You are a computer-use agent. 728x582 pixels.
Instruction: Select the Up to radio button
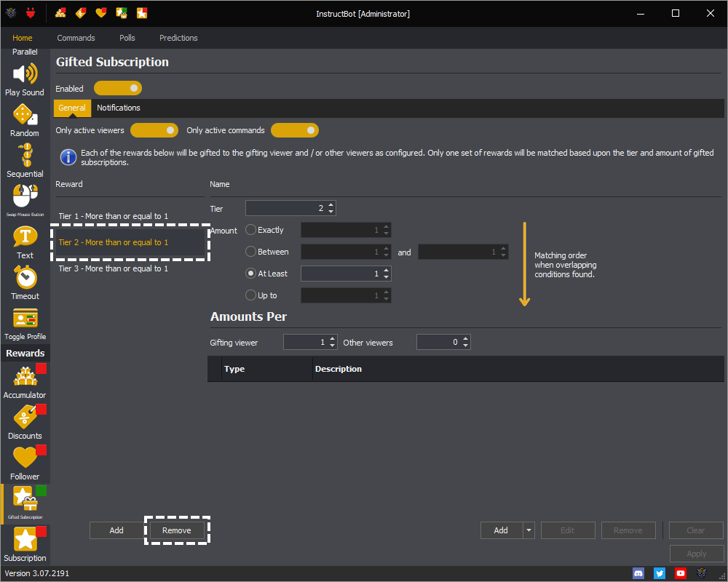250,295
